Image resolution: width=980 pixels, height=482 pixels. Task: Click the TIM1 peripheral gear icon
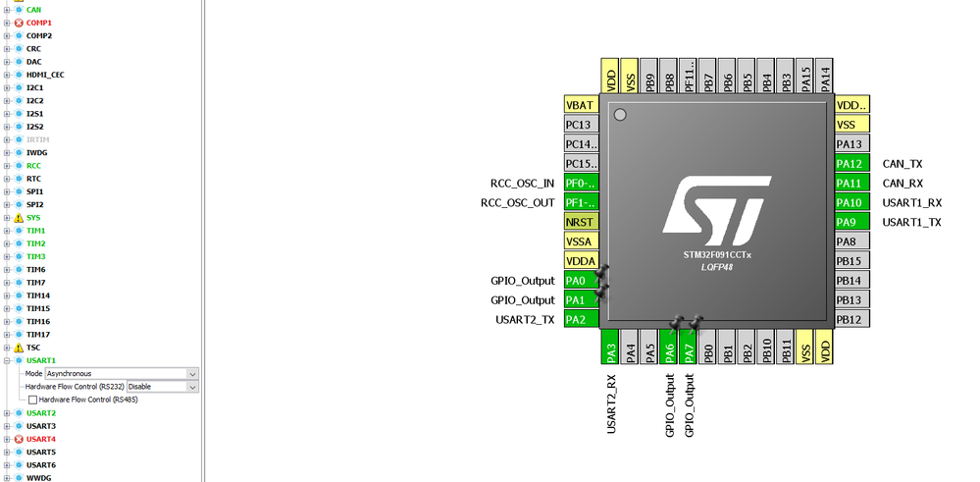pyautogui.click(x=19, y=231)
